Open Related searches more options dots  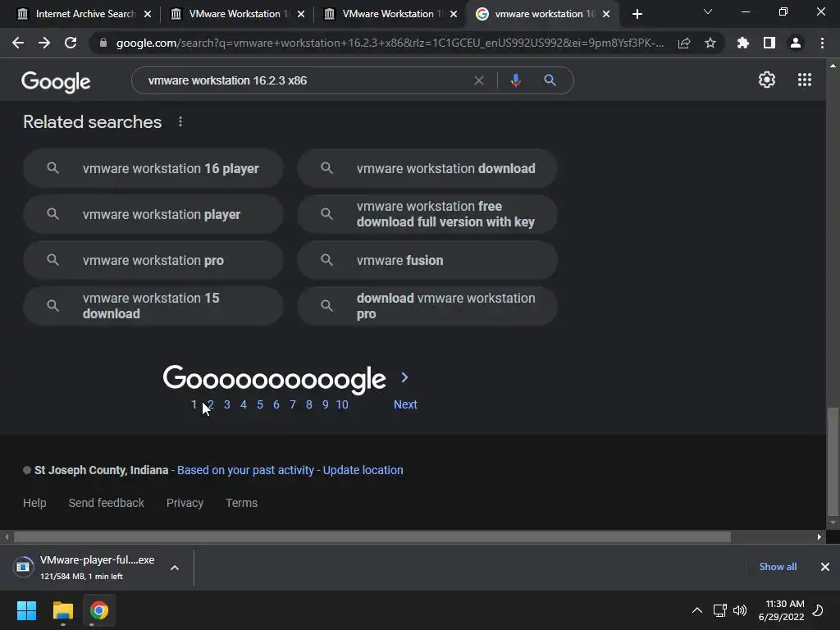pos(180,121)
